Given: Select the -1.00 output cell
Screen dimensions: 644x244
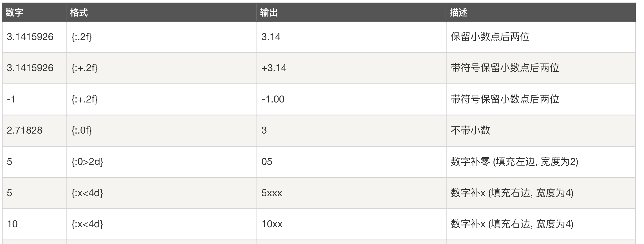Looking at the screenshot, I should pyautogui.click(x=273, y=99).
